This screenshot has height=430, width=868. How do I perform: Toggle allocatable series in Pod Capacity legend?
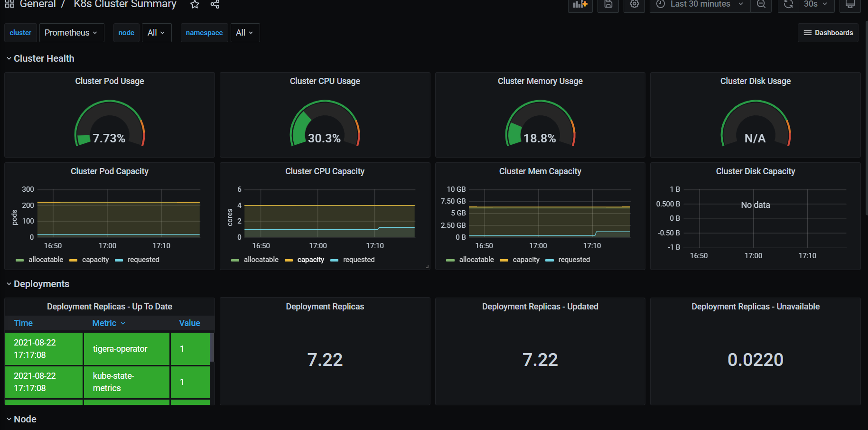coord(46,260)
